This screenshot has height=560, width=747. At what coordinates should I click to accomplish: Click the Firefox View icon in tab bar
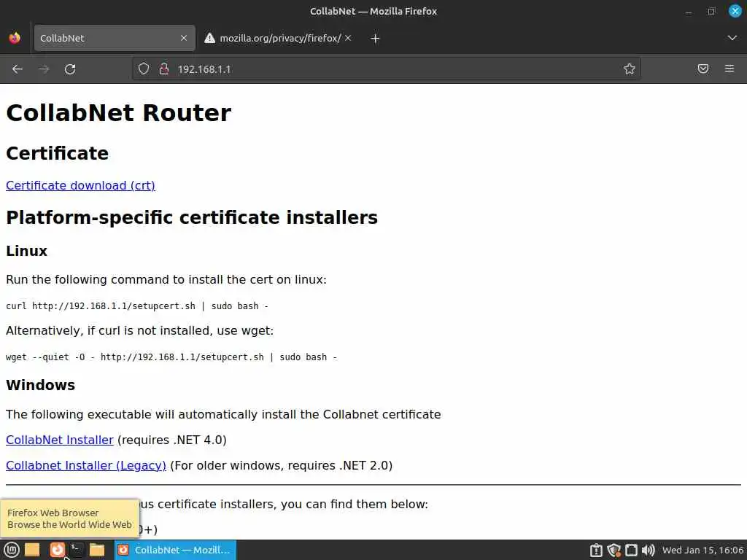pos(15,38)
